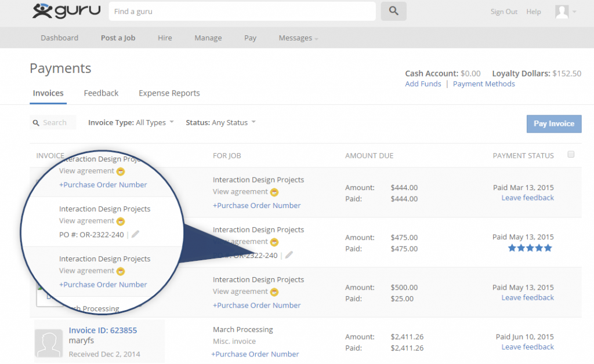Click the search icon in the invoice Search field

[36, 122]
